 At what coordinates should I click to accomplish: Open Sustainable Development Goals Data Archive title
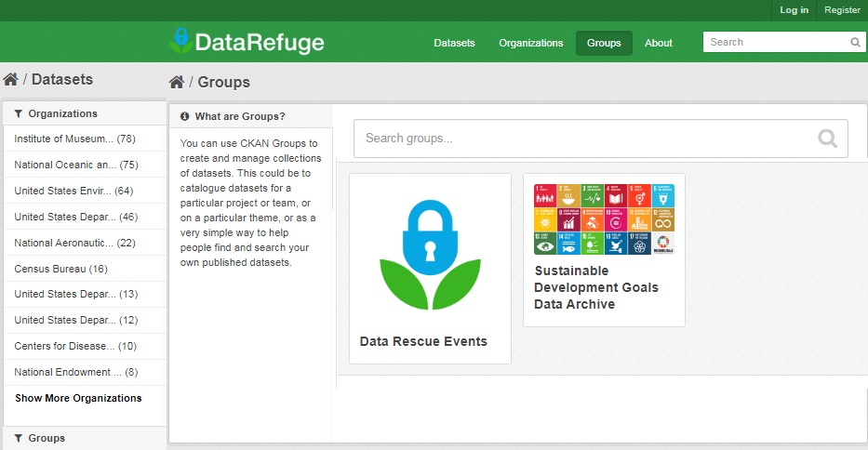596,287
